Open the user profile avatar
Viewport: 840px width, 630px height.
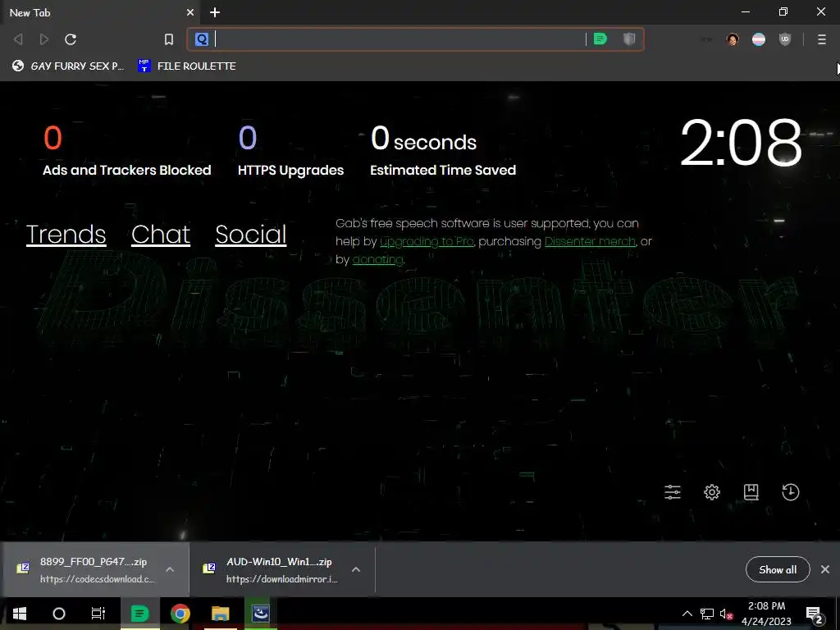tap(733, 39)
